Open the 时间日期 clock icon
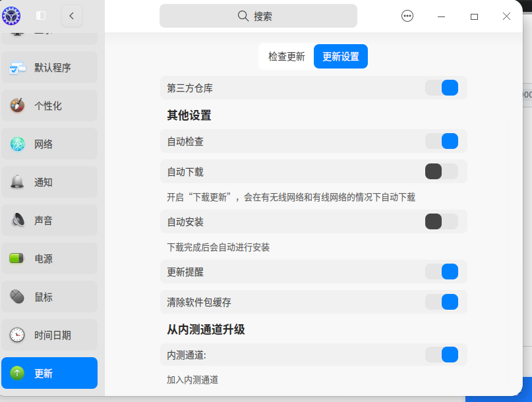This screenshot has height=402, width=532. 17,335
